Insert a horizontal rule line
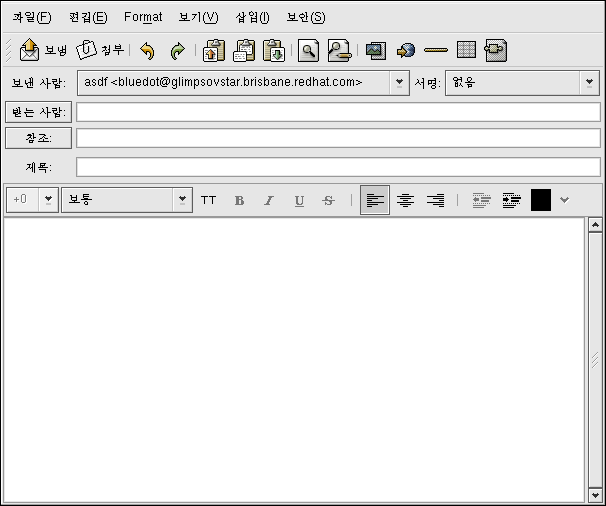The width and height of the screenshot is (606, 506). point(435,50)
